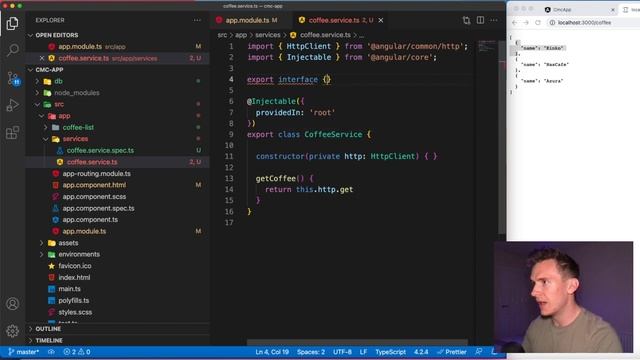Open app.component.scss file

[x=94, y=196]
